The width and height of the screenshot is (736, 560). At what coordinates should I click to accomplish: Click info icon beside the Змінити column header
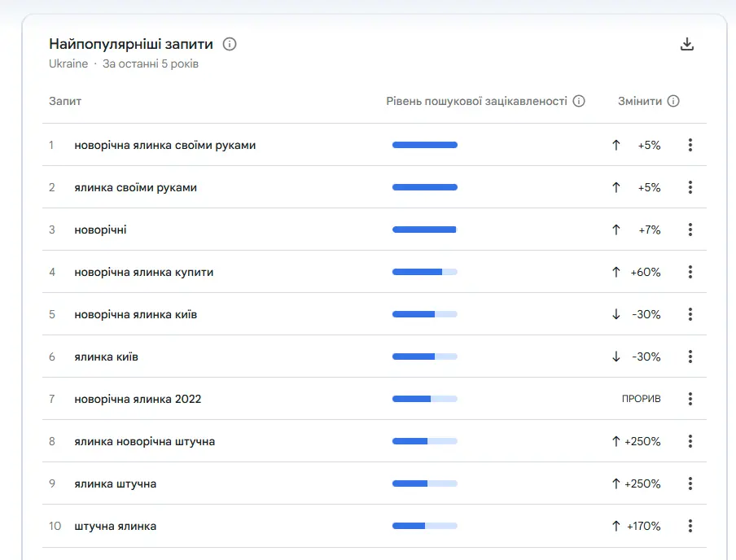pyautogui.click(x=673, y=101)
